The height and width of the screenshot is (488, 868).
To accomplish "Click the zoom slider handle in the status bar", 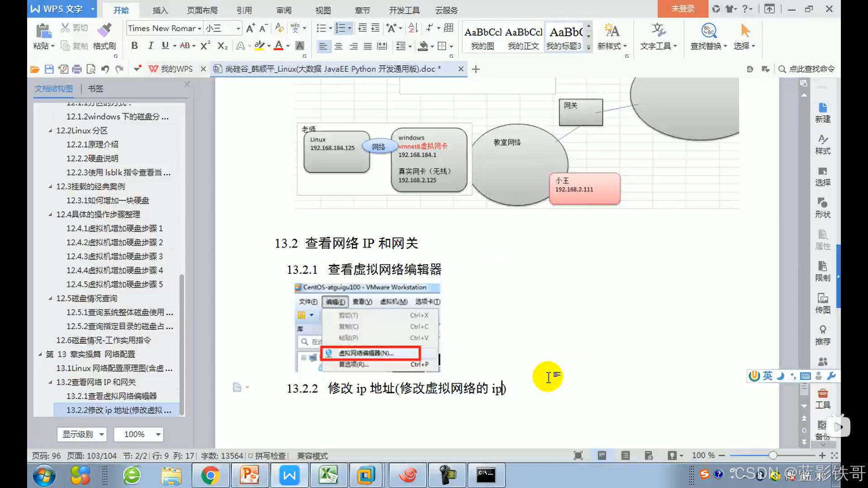I will tap(773, 455).
